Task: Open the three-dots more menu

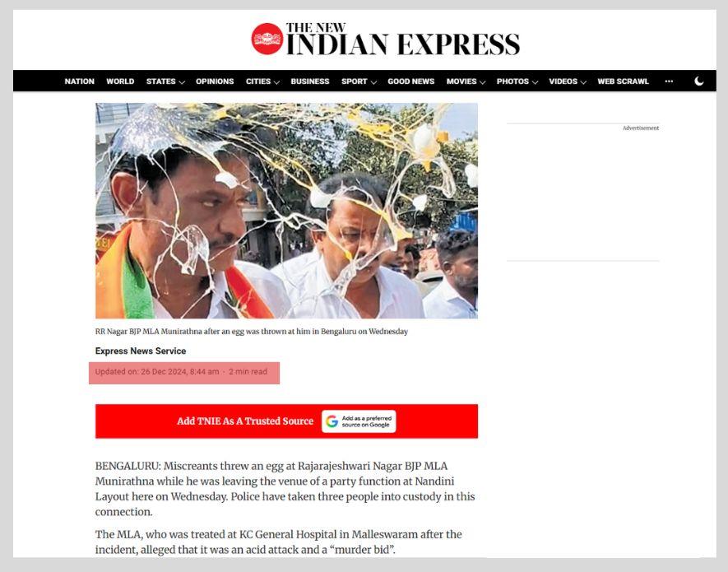Action: [x=669, y=81]
